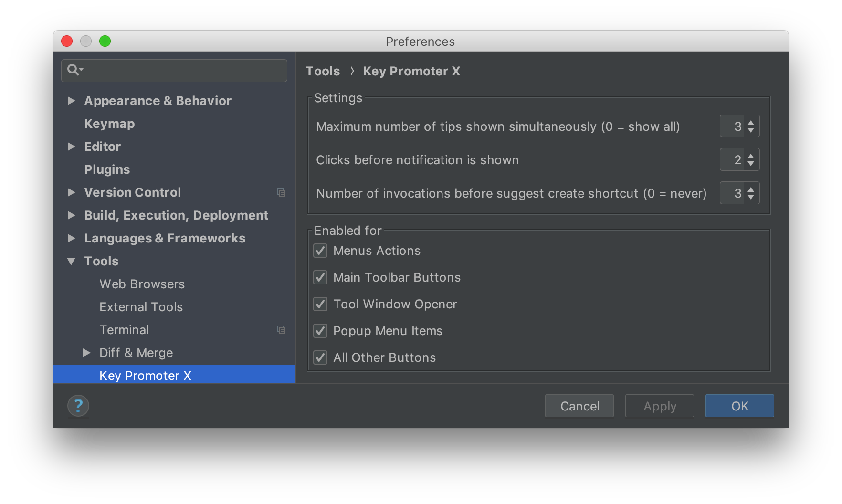Image resolution: width=842 pixels, height=504 pixels.
Task: Click the project-level icon beside Terminal
Action: pyautogui.click(x=281, y=330)
